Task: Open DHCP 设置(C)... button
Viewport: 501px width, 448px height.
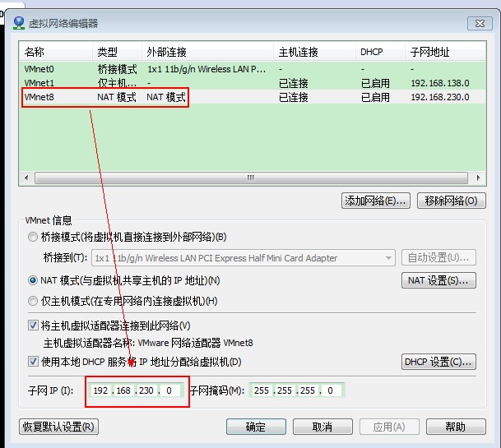Action: [438, 362]
